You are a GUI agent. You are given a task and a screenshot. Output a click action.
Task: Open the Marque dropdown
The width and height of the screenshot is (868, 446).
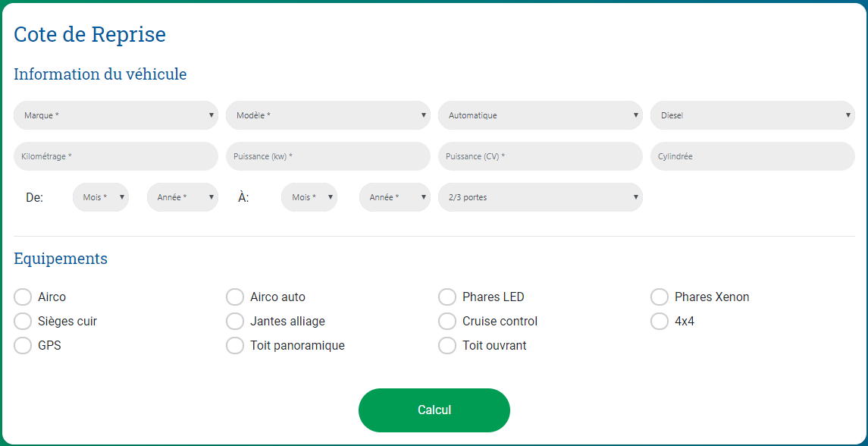pyautogui.click(x=116, y=115)
